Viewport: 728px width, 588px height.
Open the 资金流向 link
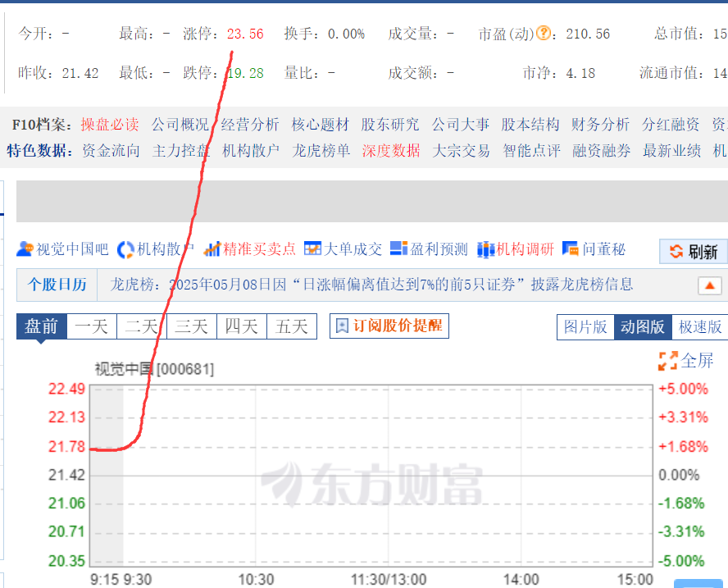(111, 150)
